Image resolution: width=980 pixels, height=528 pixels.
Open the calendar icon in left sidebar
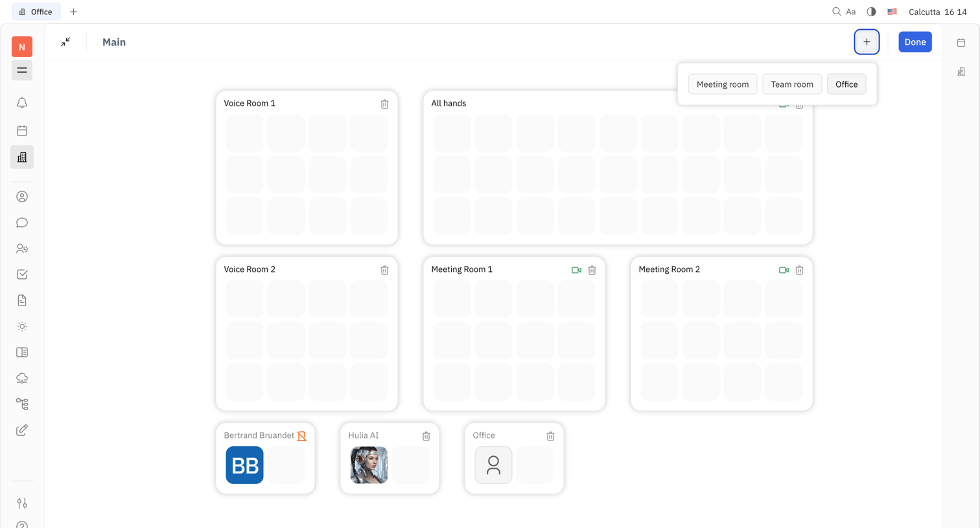click(x=22, y=131)
